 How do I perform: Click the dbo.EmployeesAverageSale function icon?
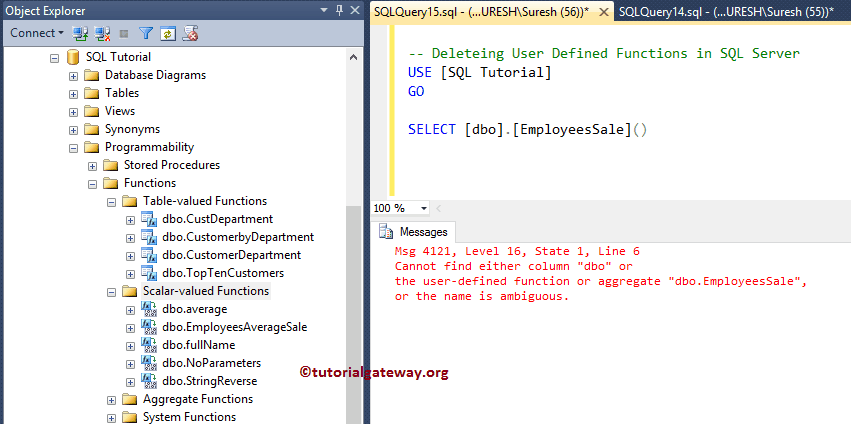coord(149,327)
